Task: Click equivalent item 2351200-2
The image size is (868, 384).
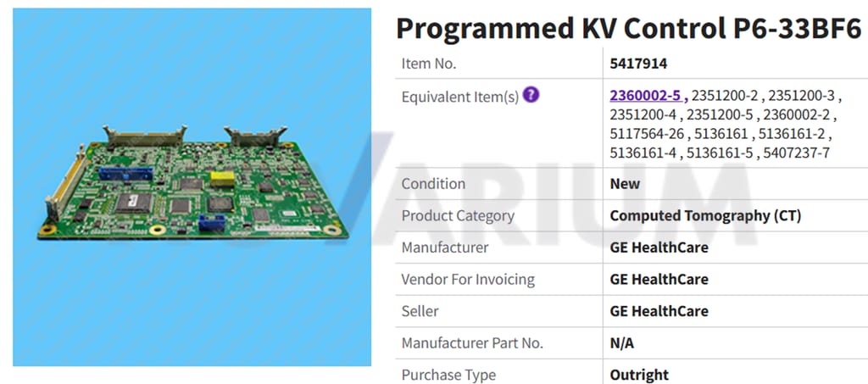Action: [725, 96]
